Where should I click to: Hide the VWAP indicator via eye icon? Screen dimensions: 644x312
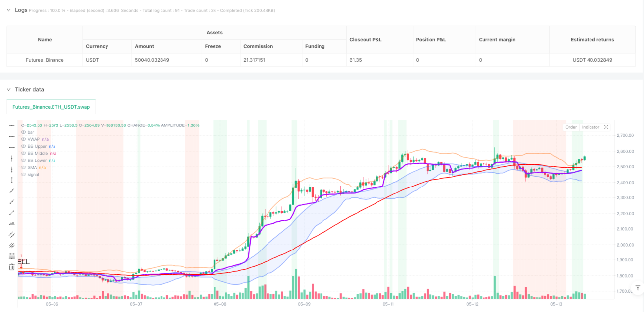tap(23, 139)
